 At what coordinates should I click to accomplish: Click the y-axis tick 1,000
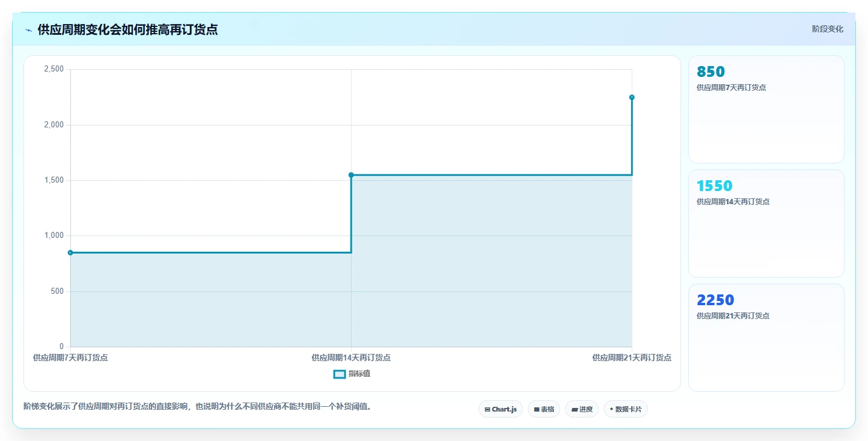[54, 236]
